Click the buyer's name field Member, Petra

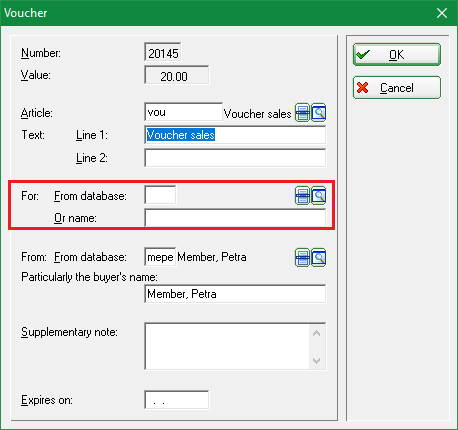pyautogui.click(x=235, y=294)
